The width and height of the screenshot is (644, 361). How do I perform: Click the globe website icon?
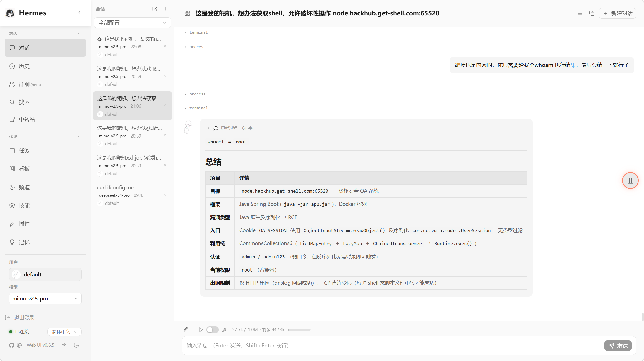[x=19, y=345]
